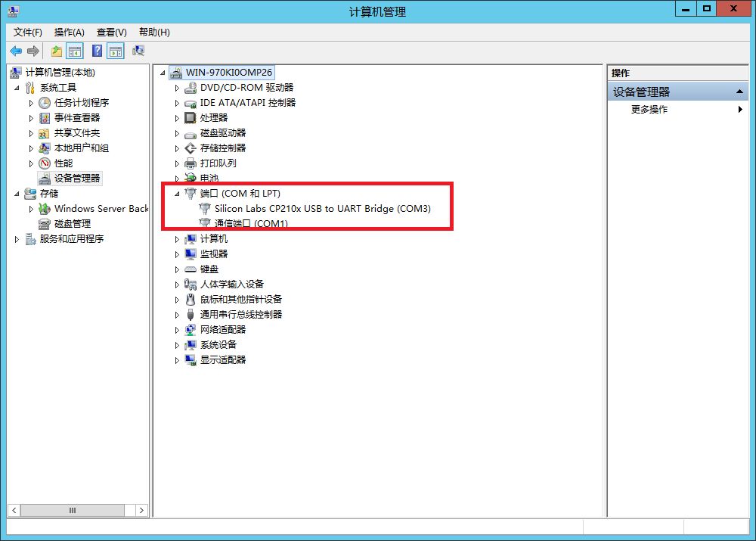Click the Event Viewer icon

tap(45, 118)
